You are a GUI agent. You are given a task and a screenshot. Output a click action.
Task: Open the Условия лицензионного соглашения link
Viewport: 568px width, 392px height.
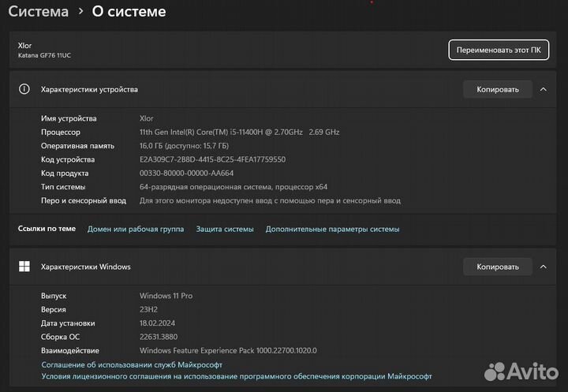click(235, 377)
